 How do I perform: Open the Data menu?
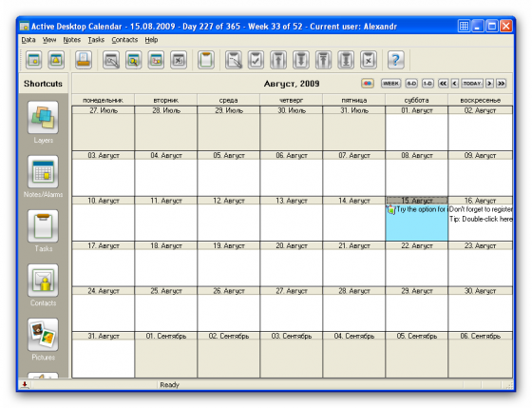[28, 40]
